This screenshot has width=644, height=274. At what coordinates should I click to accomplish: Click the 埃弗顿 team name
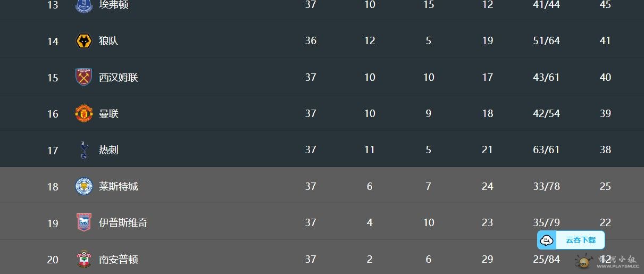click(x=114, y=5)
